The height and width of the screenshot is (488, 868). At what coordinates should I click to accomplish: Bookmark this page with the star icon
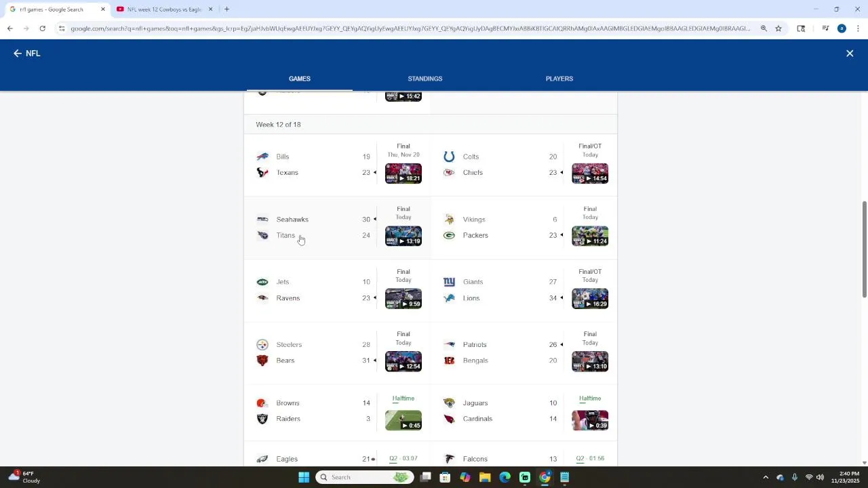point(778,28)
